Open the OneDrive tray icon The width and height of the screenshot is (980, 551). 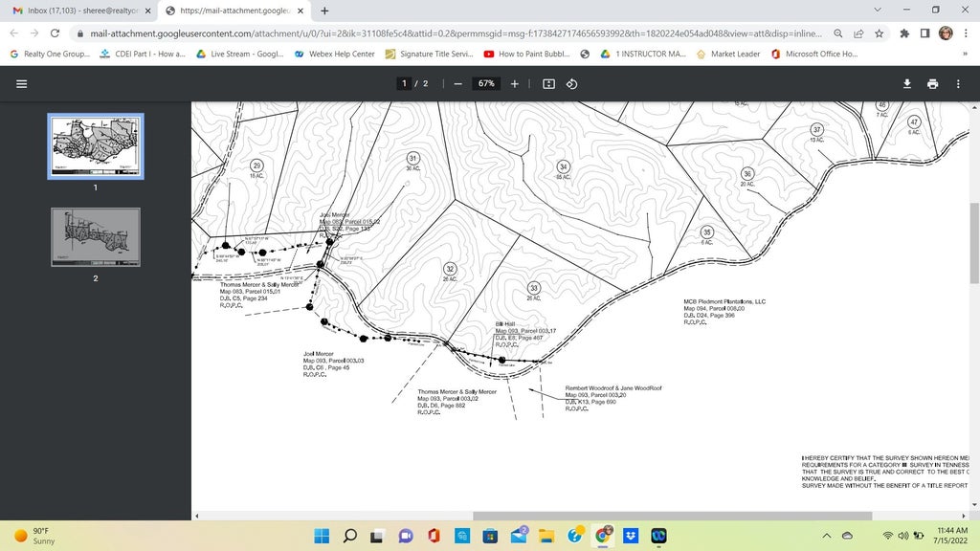(848, 536)
